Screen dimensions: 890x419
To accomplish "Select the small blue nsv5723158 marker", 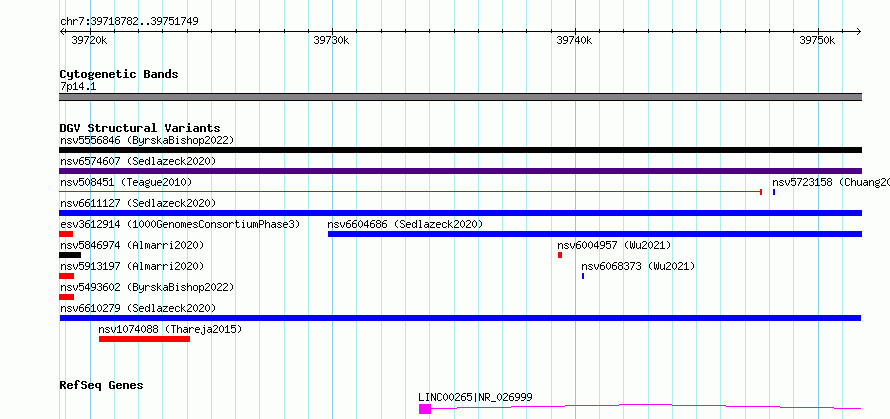I will point(774,192).
